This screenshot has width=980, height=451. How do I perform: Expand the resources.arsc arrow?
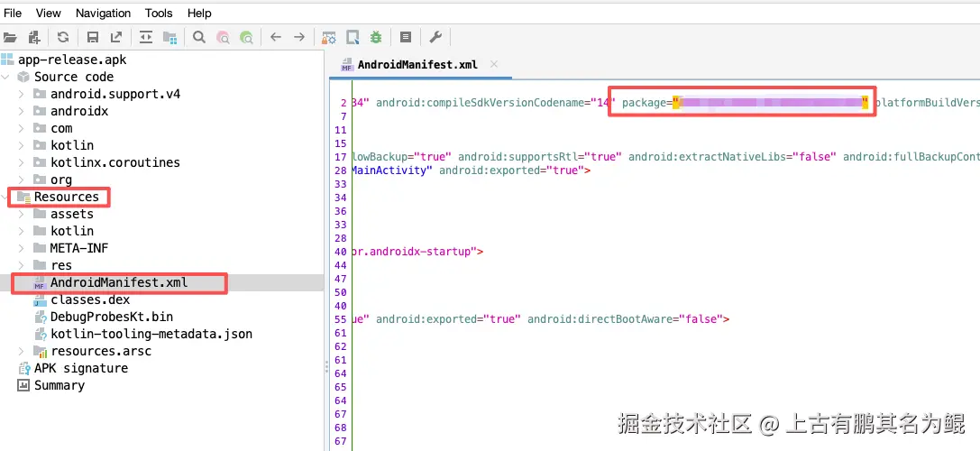click(22, 351)
